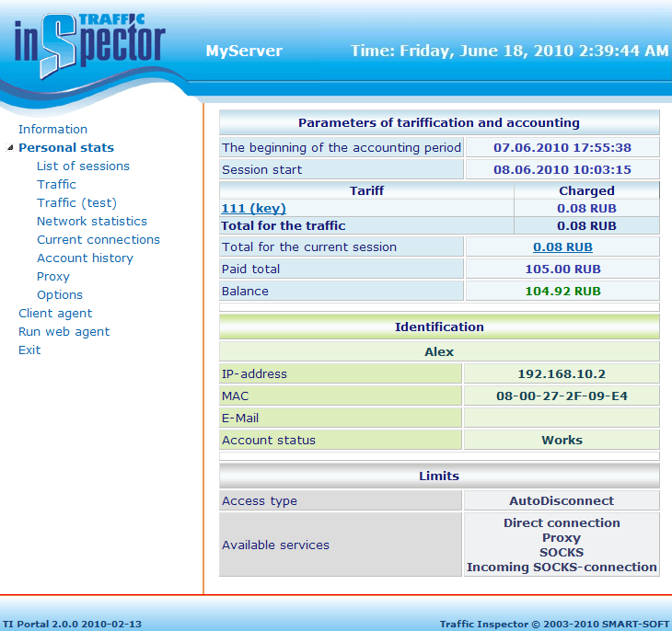
Task: Click the IP-address value 192.168.10.2
Action: tap(562, 373)
